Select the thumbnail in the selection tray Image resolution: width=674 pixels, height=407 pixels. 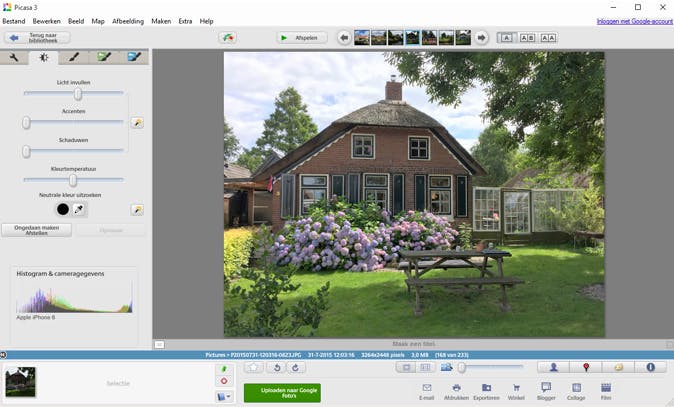pyautogui.click(x=21, y=382)
